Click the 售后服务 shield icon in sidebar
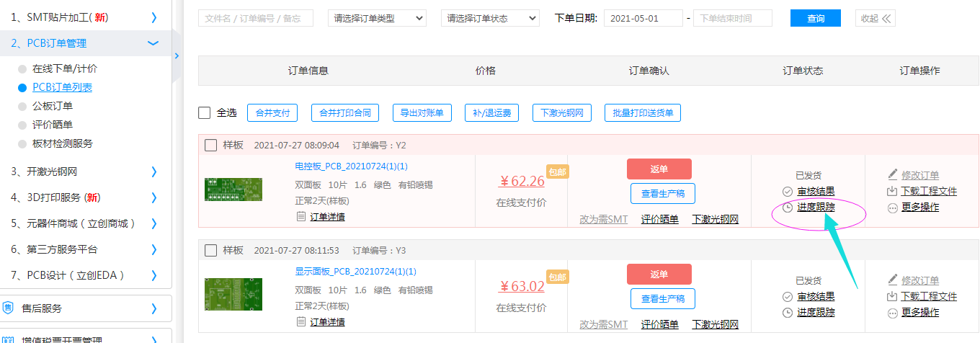This screenshot has height=343, width=980. coord(9,308)
